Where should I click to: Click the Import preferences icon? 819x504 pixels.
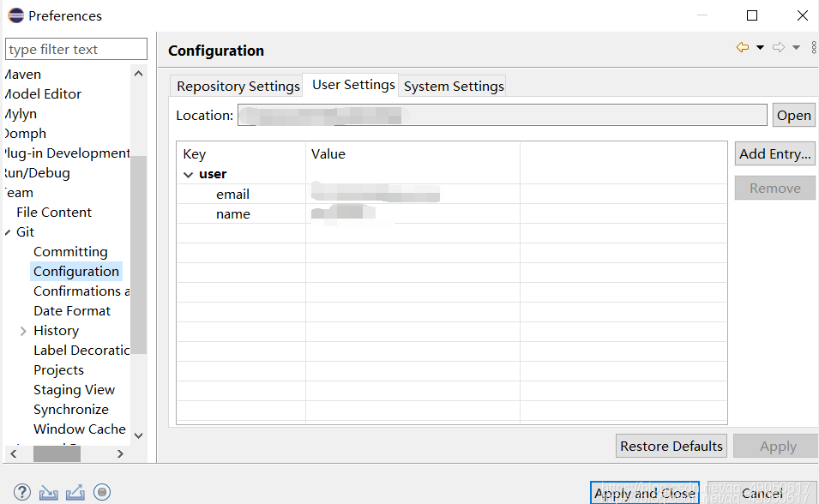[x=49, y=492]
